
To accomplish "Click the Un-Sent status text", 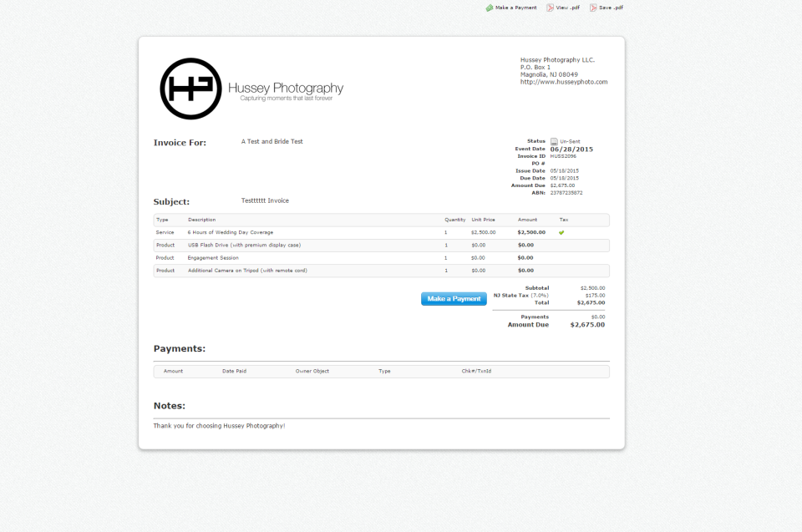I will 571,142.
